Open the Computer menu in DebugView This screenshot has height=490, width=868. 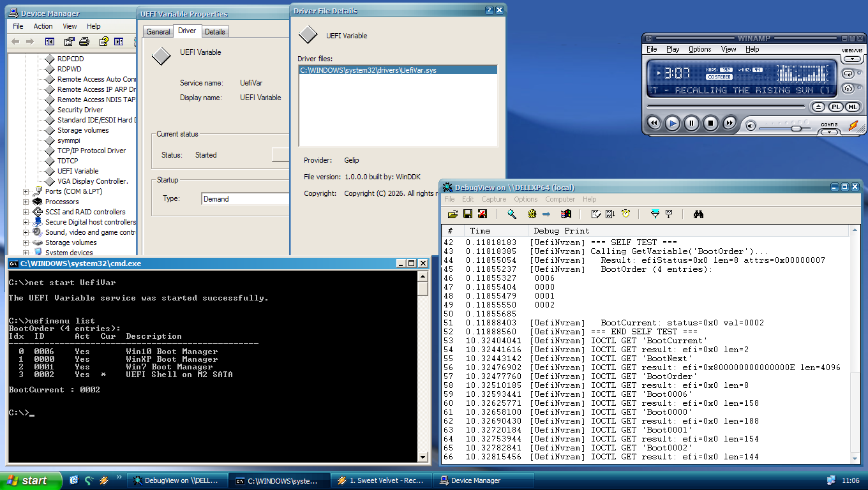tap(560, 199)
